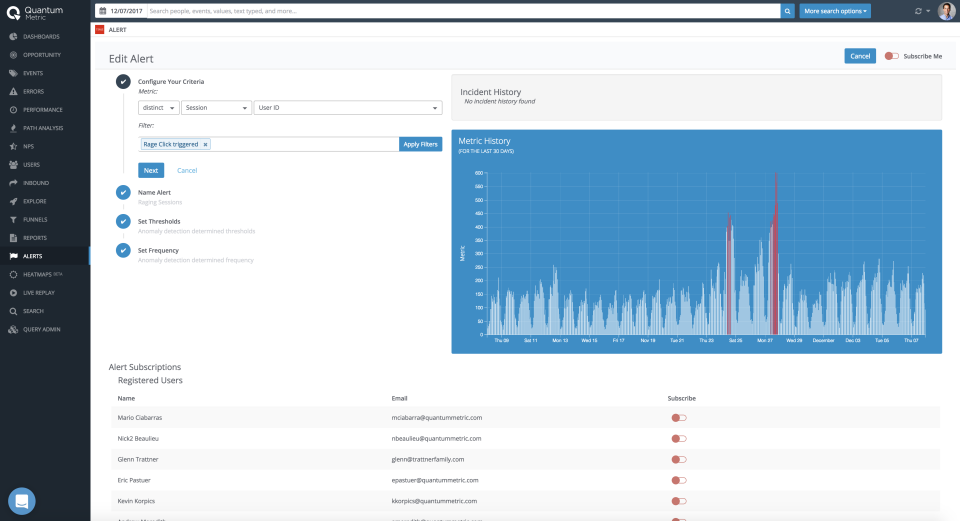Image resolution: width=960 pixels, height=521 pixels.
Task: Click the user profile avatar
Action: (x=947, y=11)
